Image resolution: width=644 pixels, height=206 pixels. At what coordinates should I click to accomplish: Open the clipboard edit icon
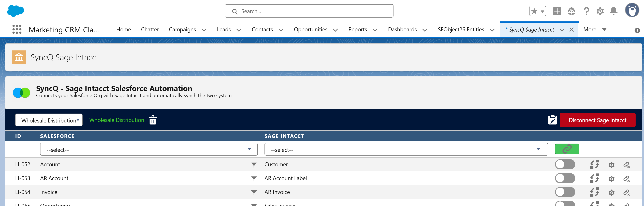tap(552, 120)
